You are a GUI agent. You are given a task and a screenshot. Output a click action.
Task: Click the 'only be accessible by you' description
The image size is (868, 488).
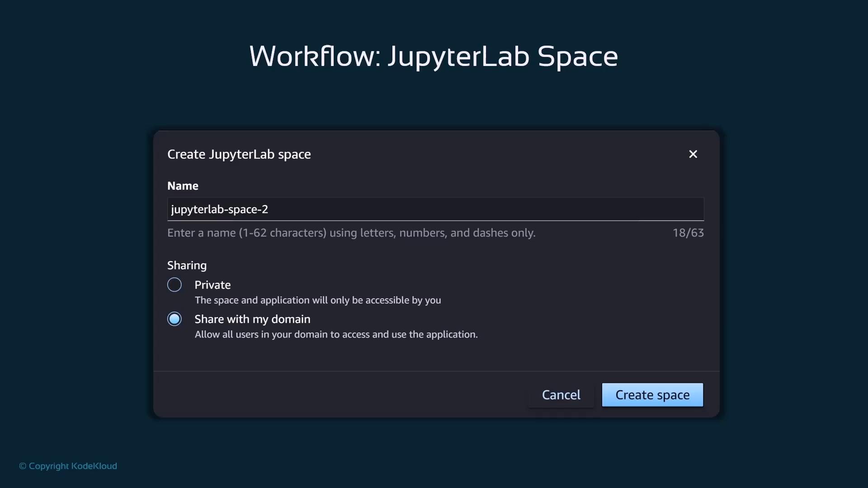click(x=317, y=300)
